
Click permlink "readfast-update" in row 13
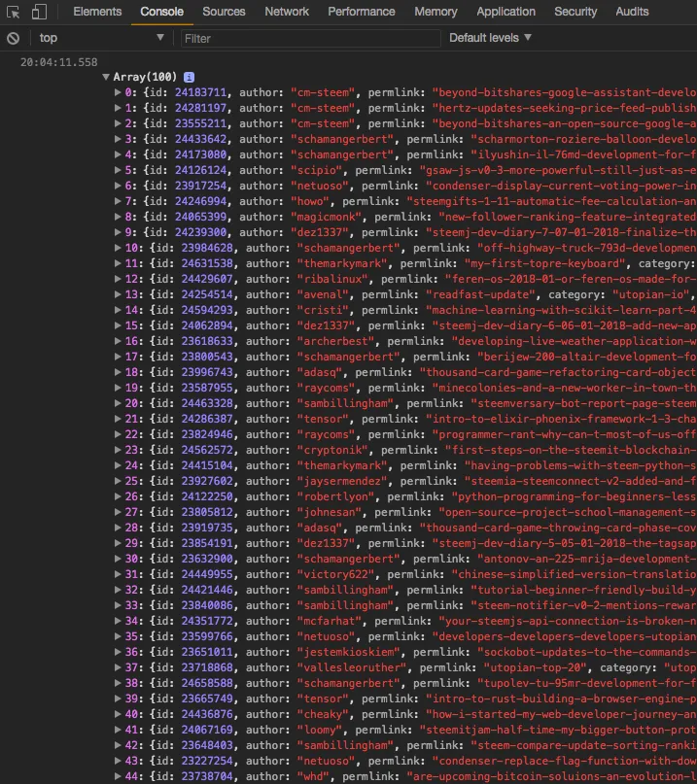(x=481, y=294)
